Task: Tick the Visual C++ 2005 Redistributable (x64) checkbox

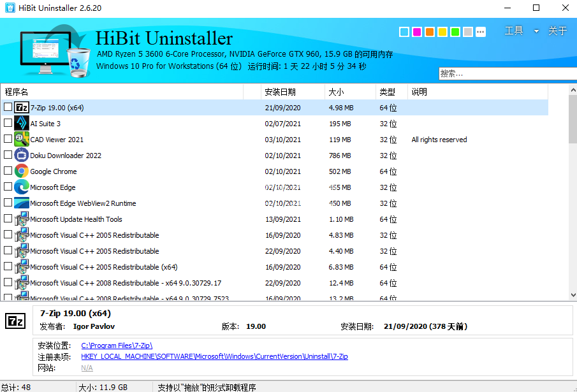Action: (8, 266)
